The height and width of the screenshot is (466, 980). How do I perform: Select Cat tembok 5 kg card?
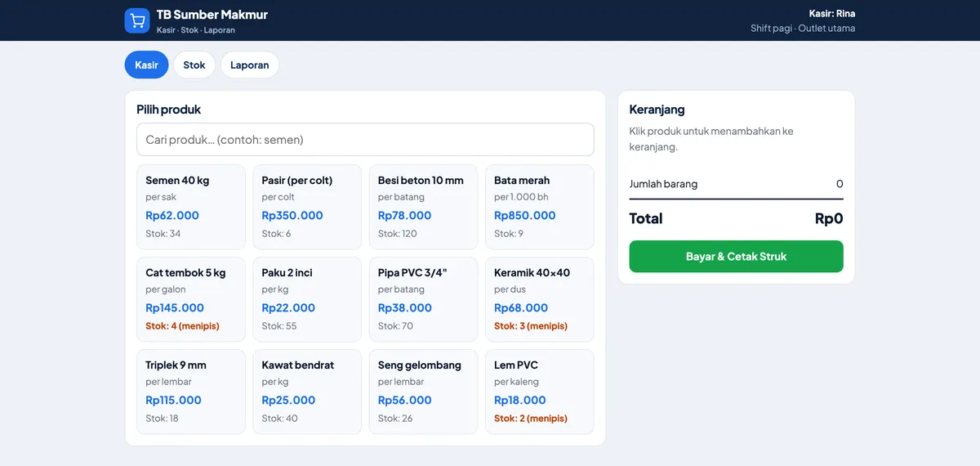(191, 299)
